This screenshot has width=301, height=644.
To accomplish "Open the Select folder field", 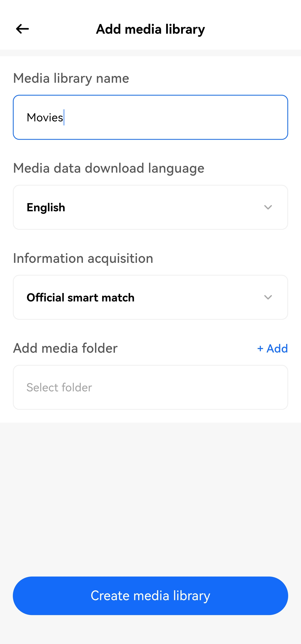I will tap(150, 387).
